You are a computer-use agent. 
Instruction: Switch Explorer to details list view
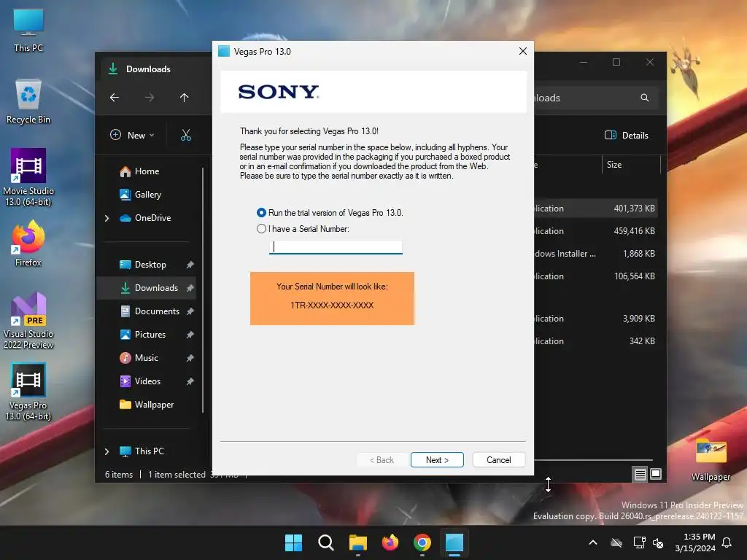pos(640,474)
